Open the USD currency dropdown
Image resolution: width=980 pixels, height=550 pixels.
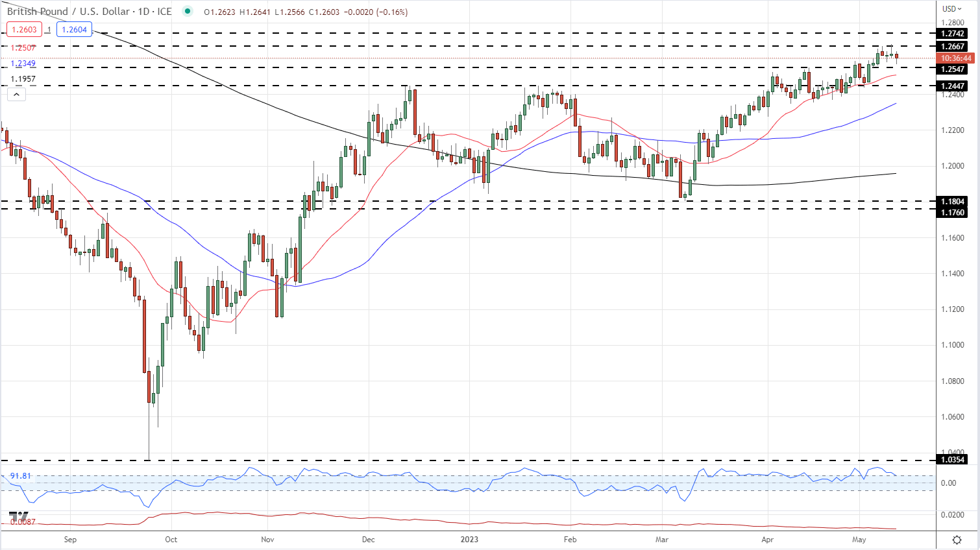point(952,9)
